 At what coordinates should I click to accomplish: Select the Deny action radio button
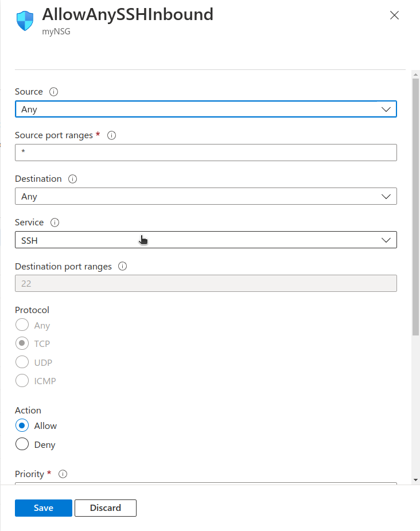22,444
